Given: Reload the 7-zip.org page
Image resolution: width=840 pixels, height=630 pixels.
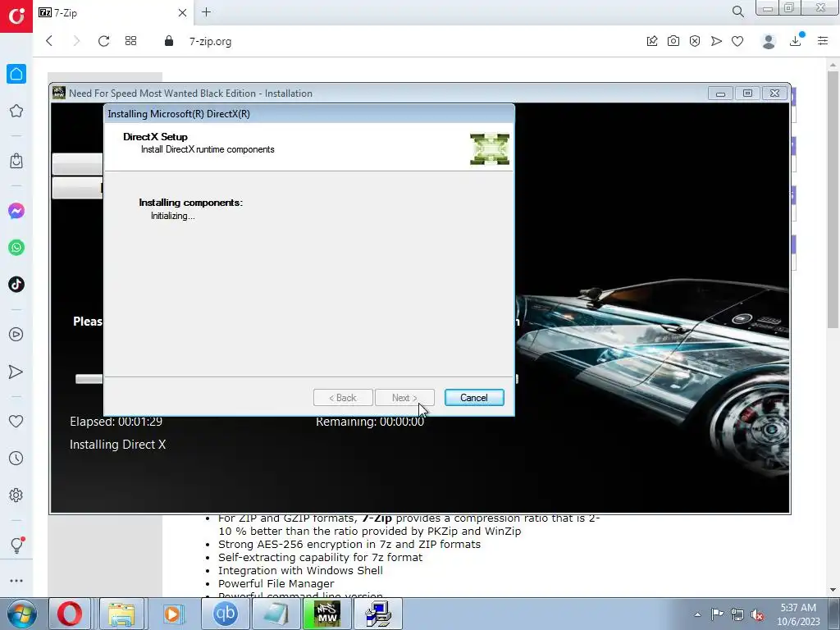Looking at the screenshot, I should (x=104, y=41).
